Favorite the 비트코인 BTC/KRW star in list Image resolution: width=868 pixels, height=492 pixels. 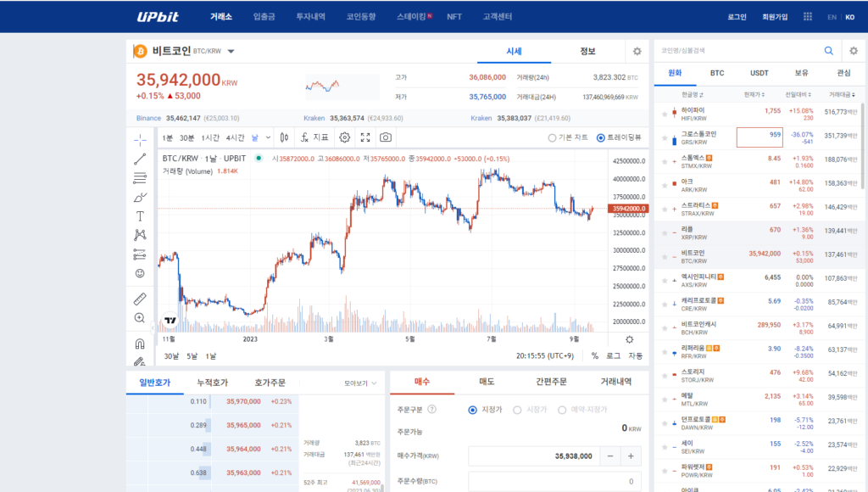(665, 257)
